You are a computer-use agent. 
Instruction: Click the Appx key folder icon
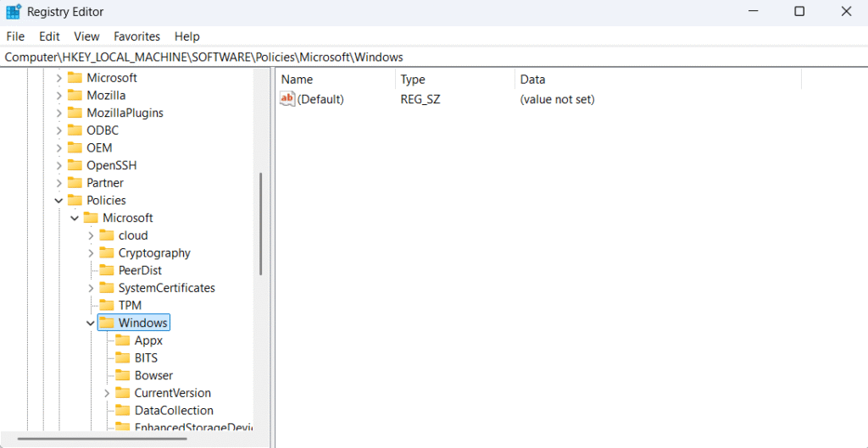tap(122, 340)
